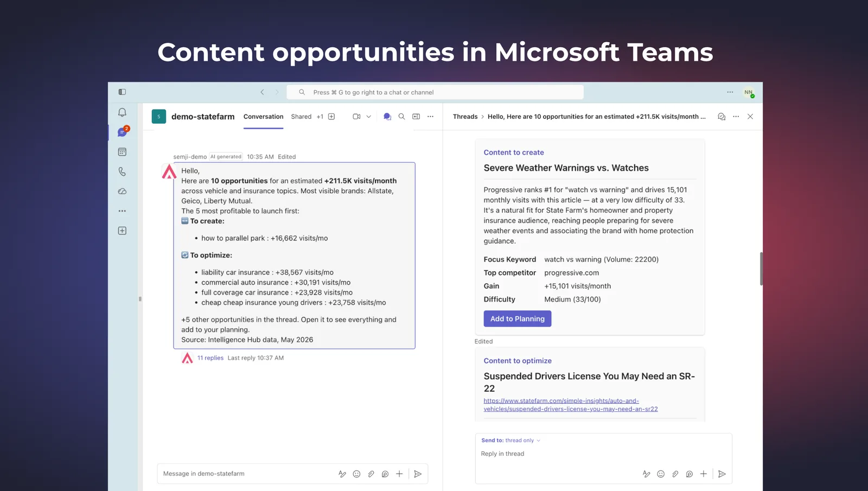Close the thread panel
Viewport: 868px width, 491px height.
[750, 117]
